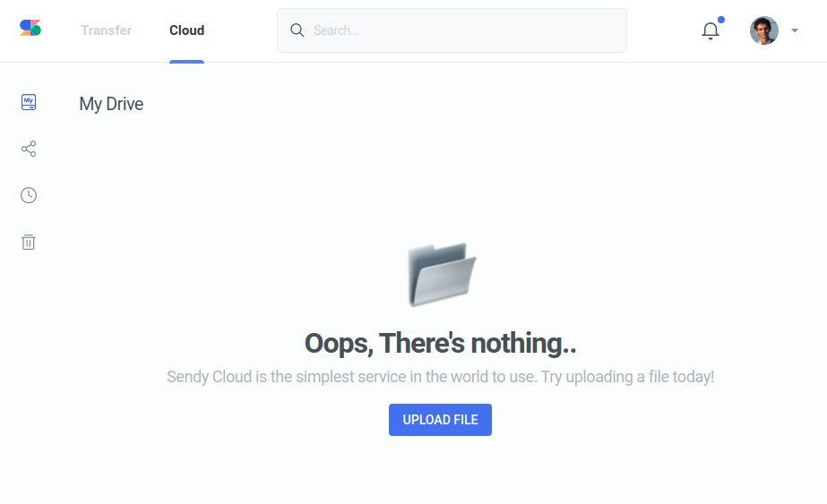Viewport: 827px width, 504px height.
Task: Select the Cloud tab
Action: point(186,30)
